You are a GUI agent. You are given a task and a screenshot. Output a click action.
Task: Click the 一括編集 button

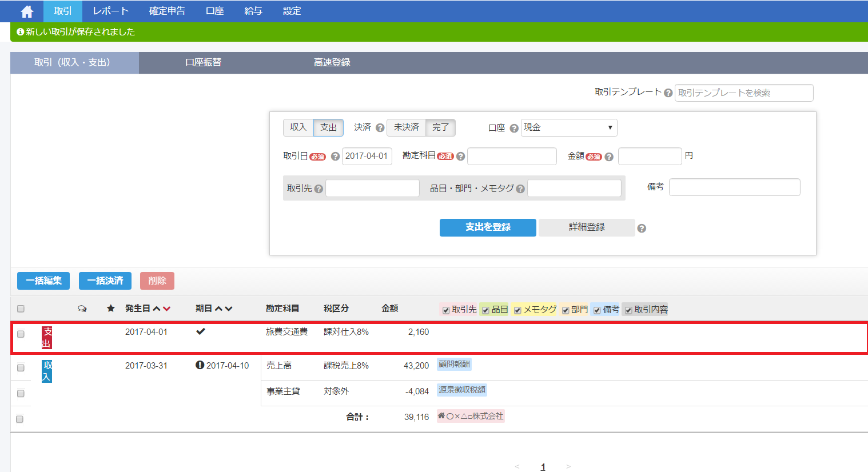tap(43, 281)
